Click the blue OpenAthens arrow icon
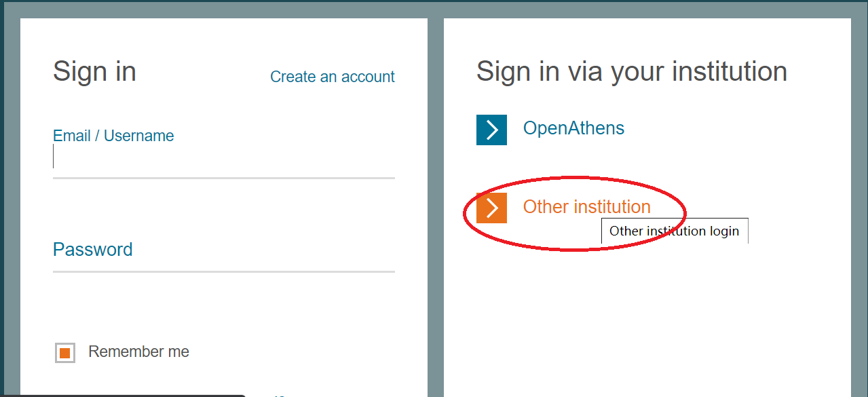Image resolution: width=868 pixels, height=397 pixels. coord(491,130)
